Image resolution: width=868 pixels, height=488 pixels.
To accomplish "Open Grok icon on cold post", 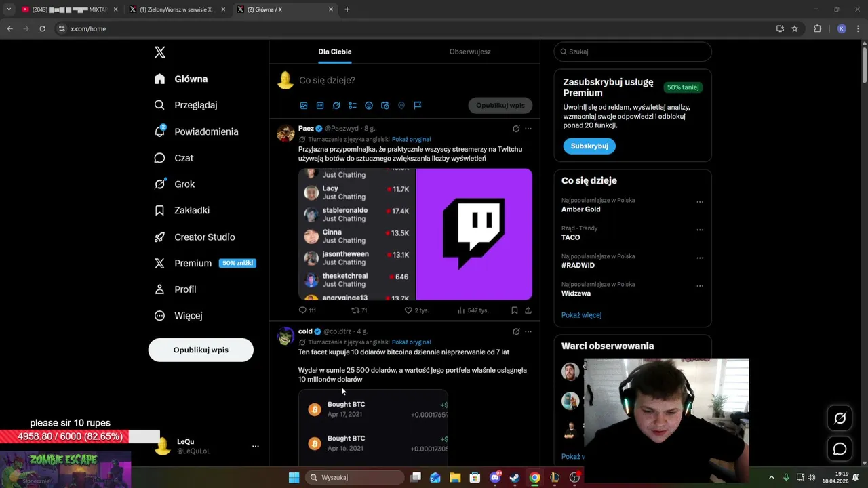I will point(516,332).
